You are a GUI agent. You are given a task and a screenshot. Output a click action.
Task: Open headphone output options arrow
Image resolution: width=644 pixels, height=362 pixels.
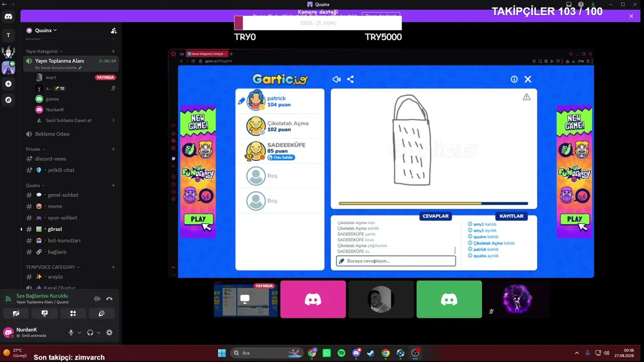(98, 332)
